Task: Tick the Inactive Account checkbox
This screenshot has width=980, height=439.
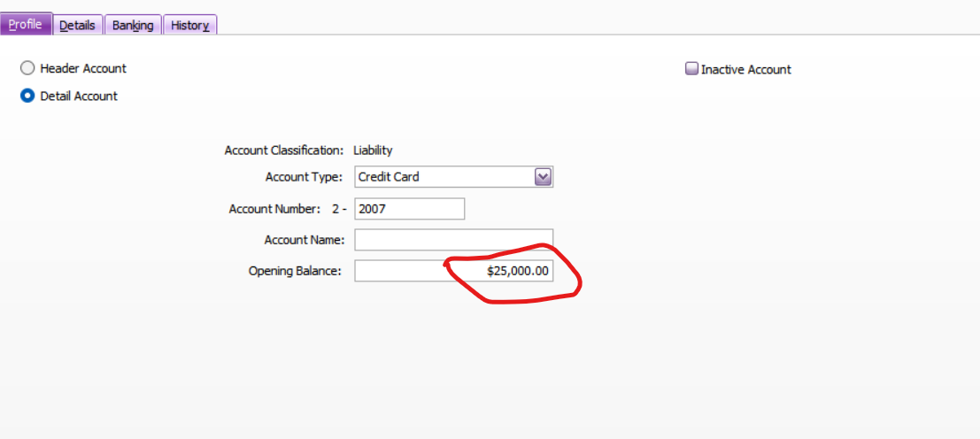Action: click(x=692, y=69)
